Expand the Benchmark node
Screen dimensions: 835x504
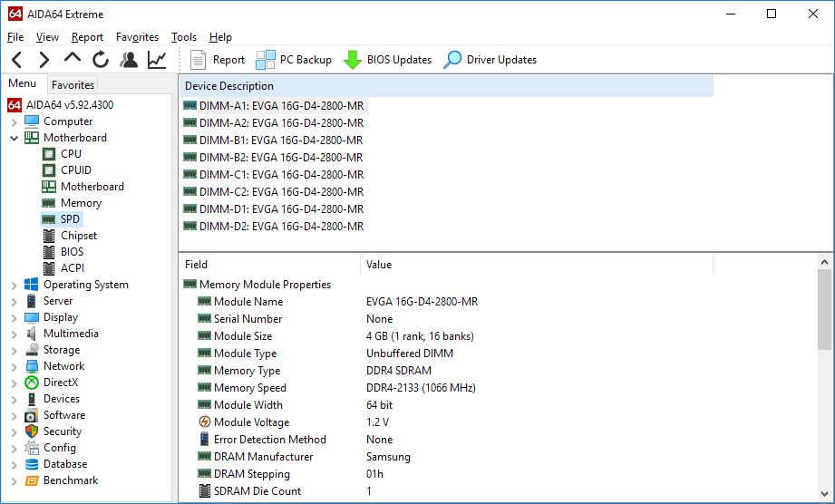pos(15,481)
